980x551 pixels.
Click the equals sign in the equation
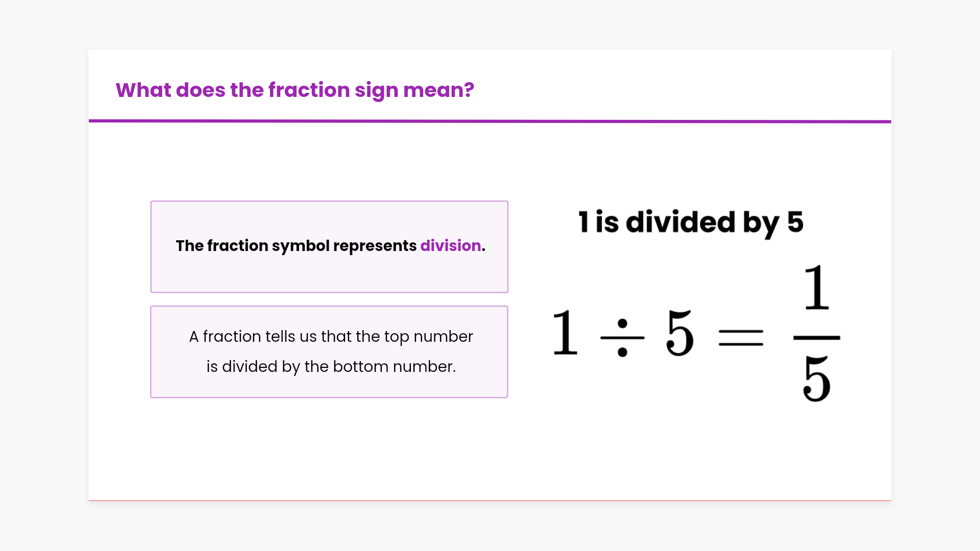[741, 338]
